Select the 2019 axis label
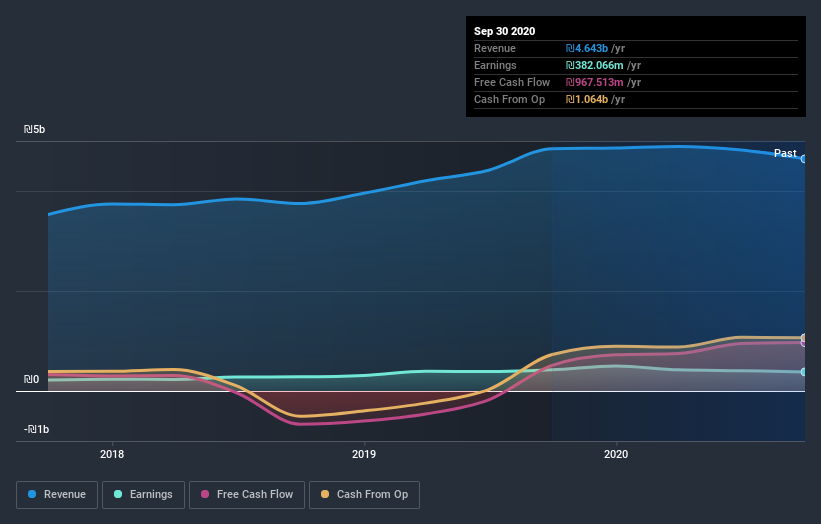Screen dimensions: 821x524 point(364,454)
